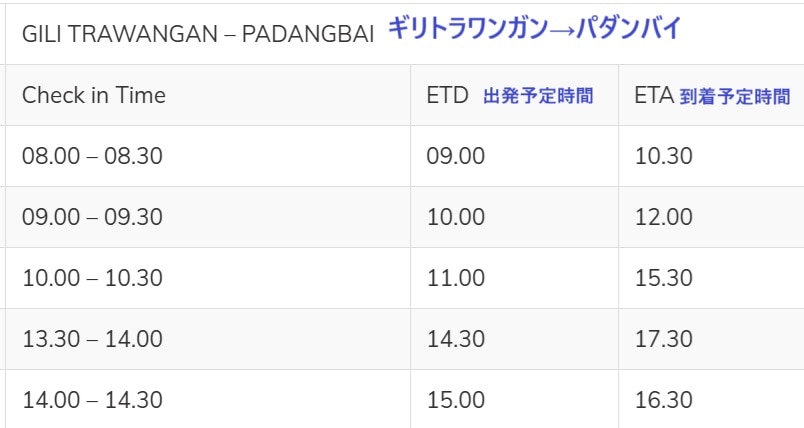Screen dimensions: 804x428
Task: Click the Japanese route heading ギリトラワンガン→パダンバイ
Action: pos(533,31)
